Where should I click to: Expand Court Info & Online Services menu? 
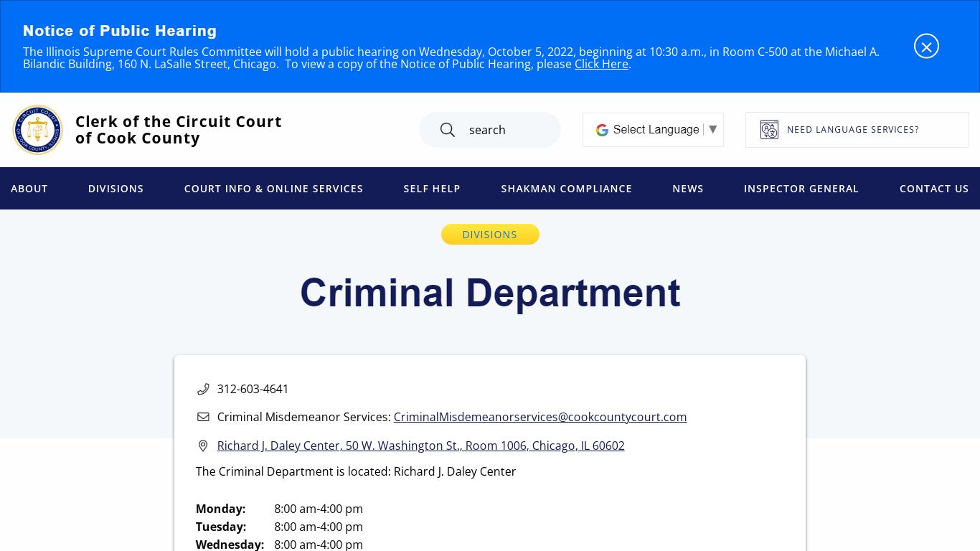(x=273, y=189)
